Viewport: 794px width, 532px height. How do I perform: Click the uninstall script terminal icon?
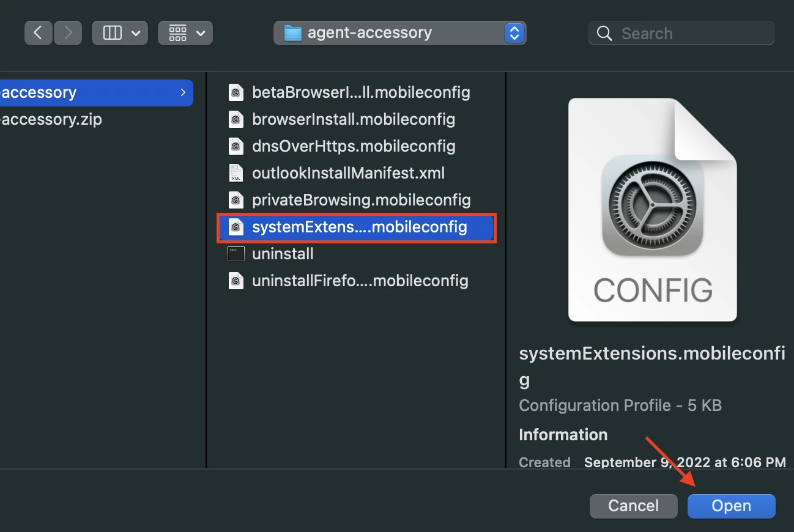[236, 254]
